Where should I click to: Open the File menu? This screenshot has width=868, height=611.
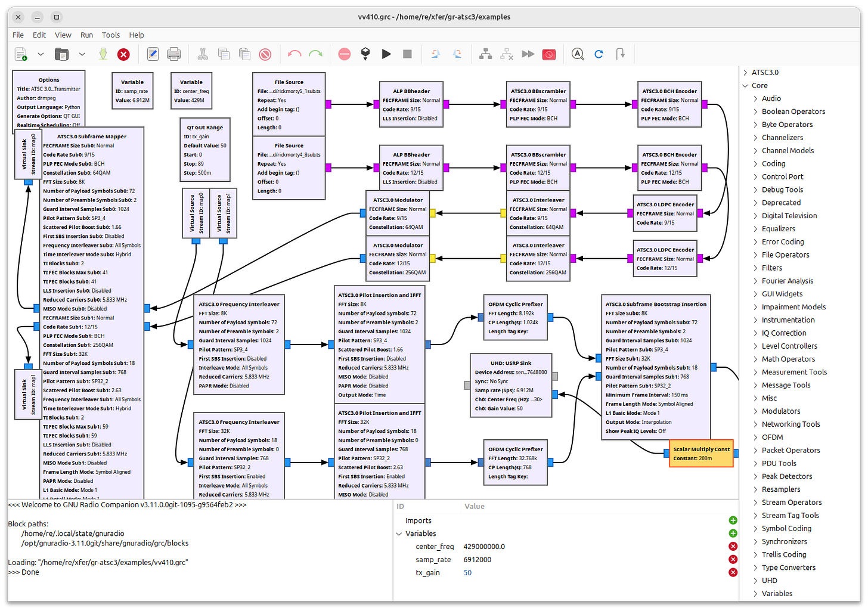tap(18, 35)
